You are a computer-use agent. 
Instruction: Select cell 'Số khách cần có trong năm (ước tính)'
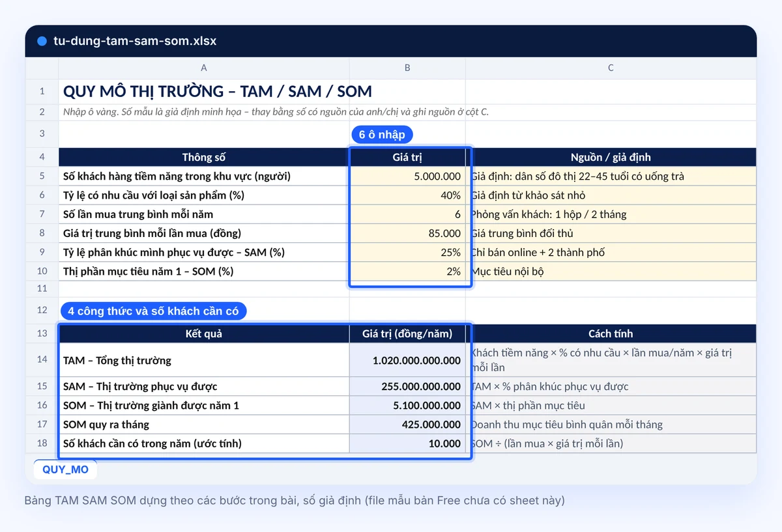point(204,443)
